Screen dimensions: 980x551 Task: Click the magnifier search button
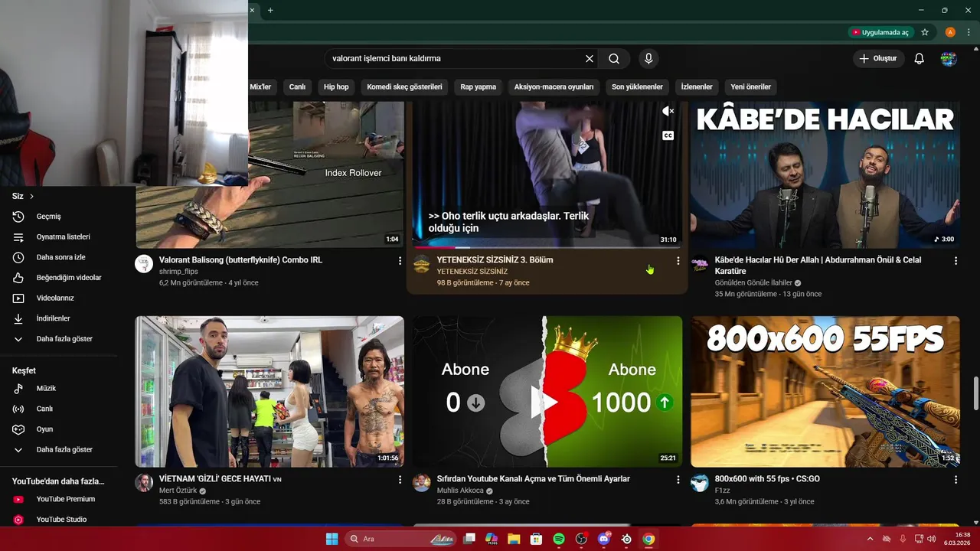tap(614, 59)
